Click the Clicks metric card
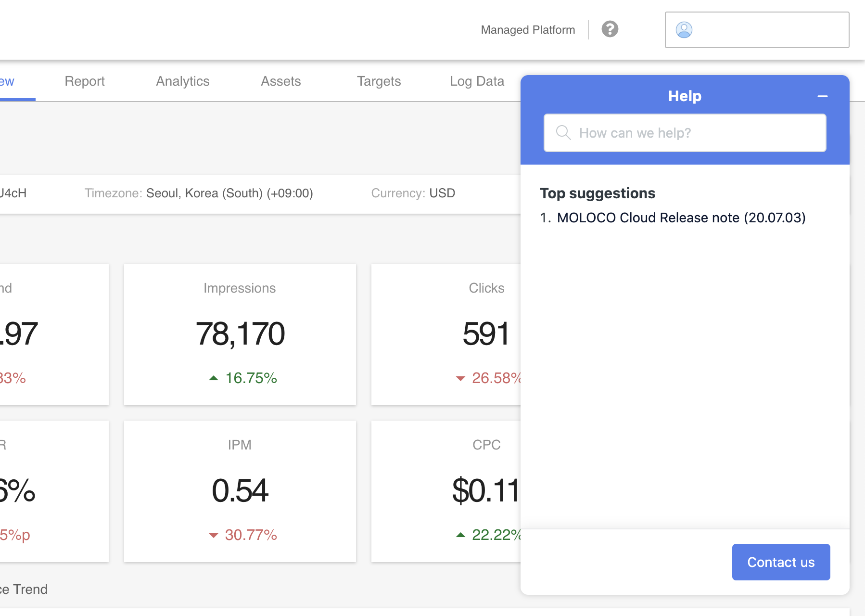 (445, 334)
